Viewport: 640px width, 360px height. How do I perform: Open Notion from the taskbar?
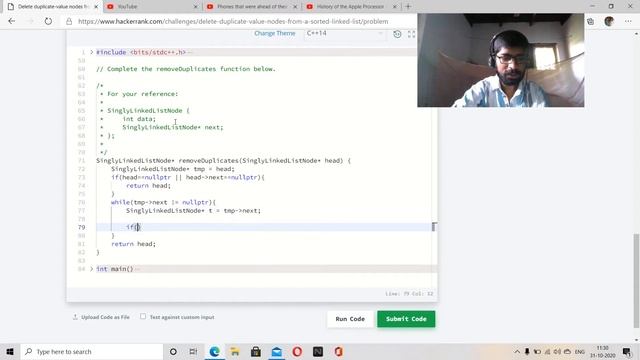pos(318,351)
